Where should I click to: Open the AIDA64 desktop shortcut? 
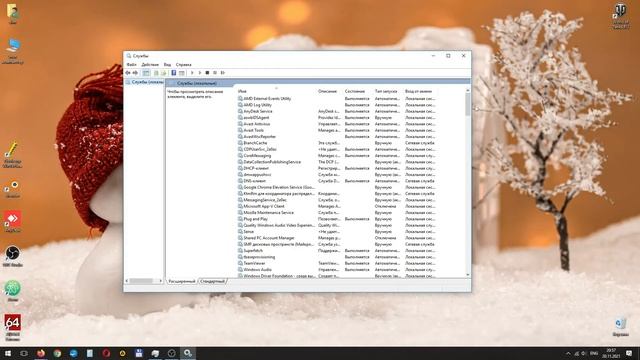coord(13,327)
